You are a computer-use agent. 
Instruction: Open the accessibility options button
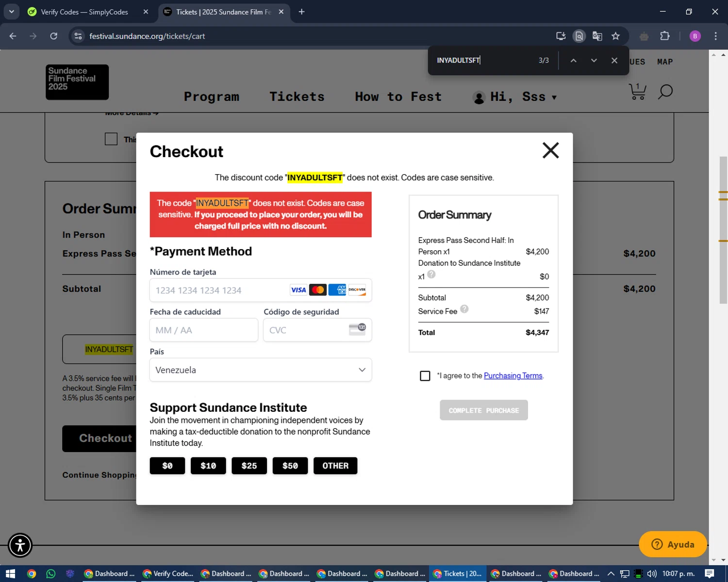[20, 545]
